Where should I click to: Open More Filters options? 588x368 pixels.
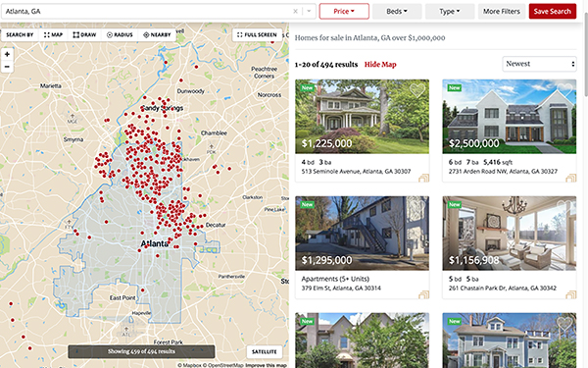click(502, 11)
